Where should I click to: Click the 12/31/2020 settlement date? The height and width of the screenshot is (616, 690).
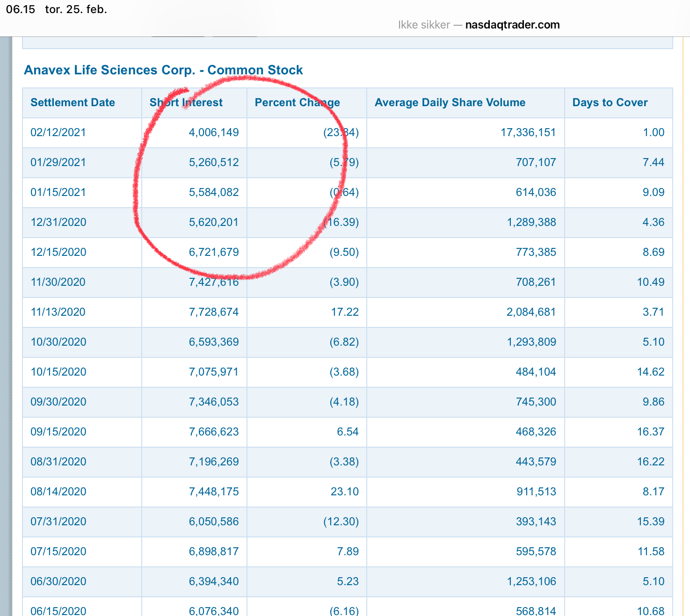(58, 222)
